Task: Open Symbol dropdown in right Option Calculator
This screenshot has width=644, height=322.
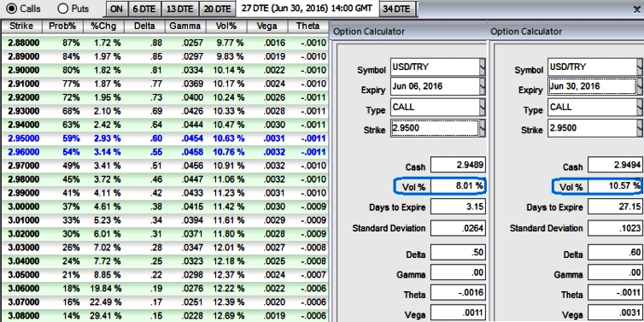Action: (640, 67)
